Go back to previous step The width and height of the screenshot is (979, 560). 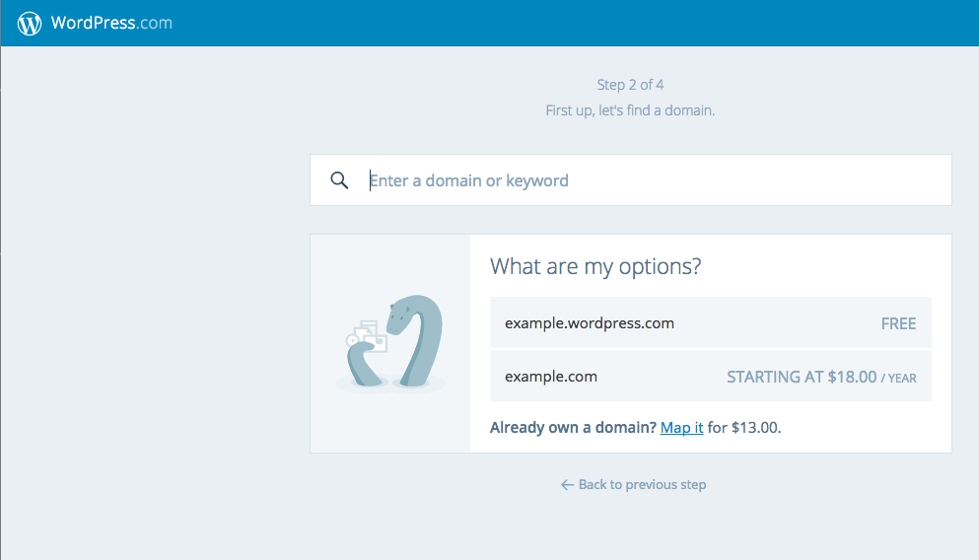pyautogui.click(x=633, y=484)
